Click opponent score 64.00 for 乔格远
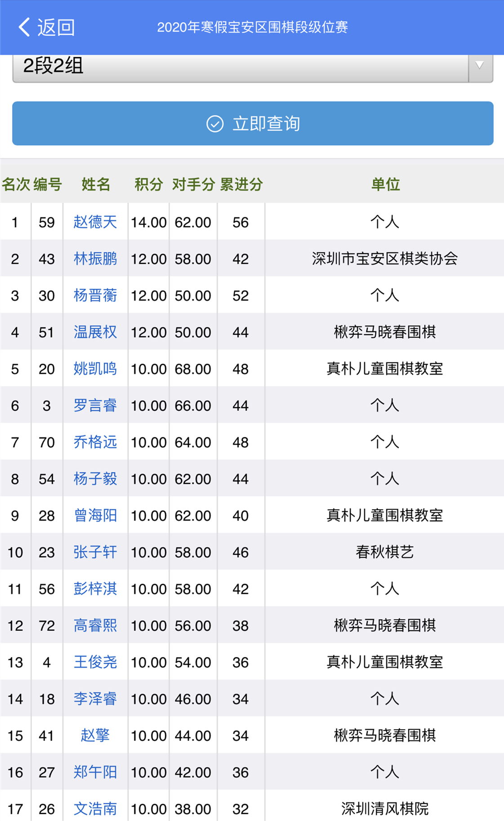This screenshot has width=504, height=821. pos(193,442)
